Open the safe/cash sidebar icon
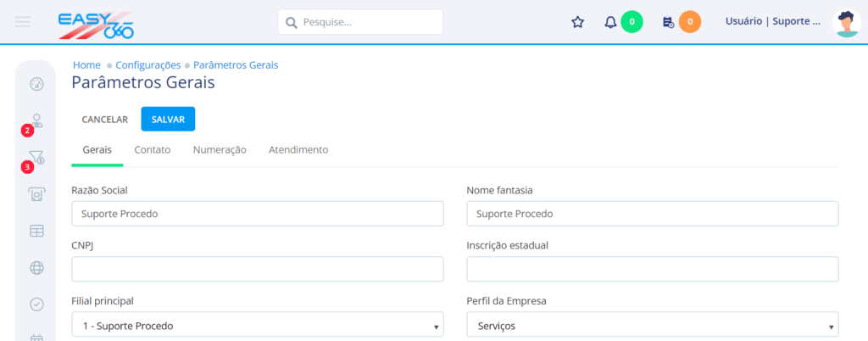This screenshot has width=868, height=341. 36,194
